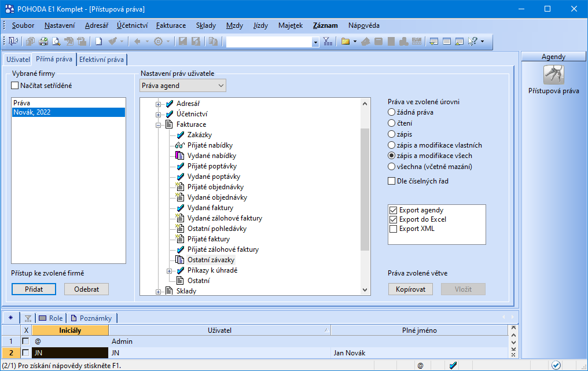Click the table icon with the yellow down arrow
This screenshot has width=588, height=371.
(434, 41)
